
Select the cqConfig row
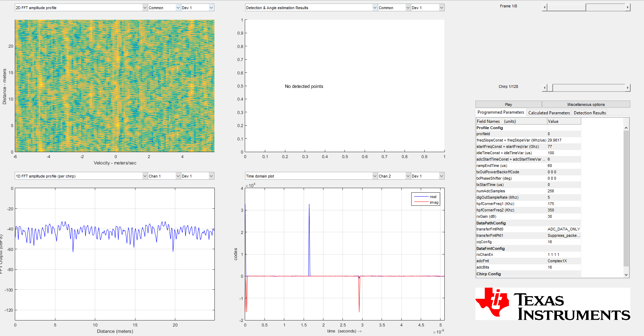coord(528,242)
